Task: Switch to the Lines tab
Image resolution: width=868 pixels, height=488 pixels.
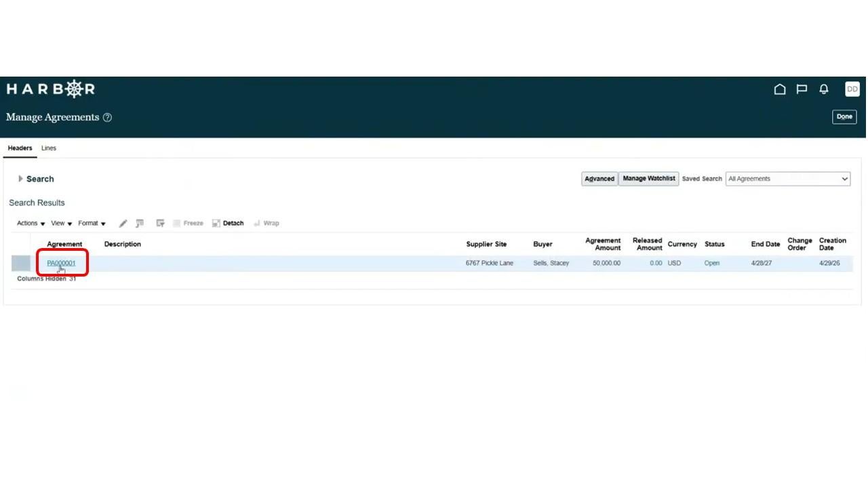Action: [x=49, y=148]
